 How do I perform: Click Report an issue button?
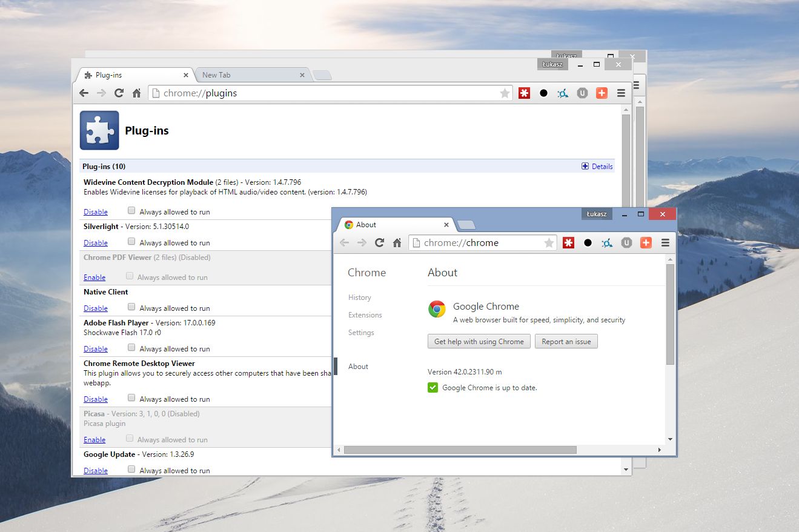(566, 342)
